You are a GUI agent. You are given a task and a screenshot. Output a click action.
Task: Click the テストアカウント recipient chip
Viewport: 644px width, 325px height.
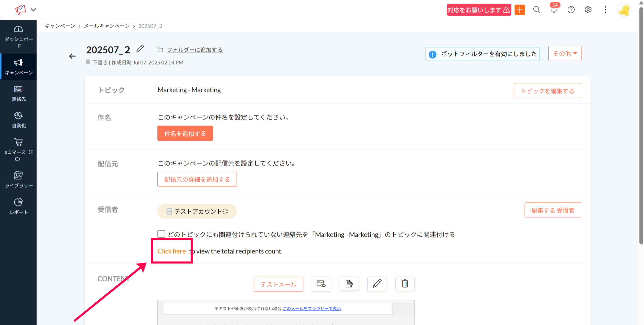click(197, 211)
